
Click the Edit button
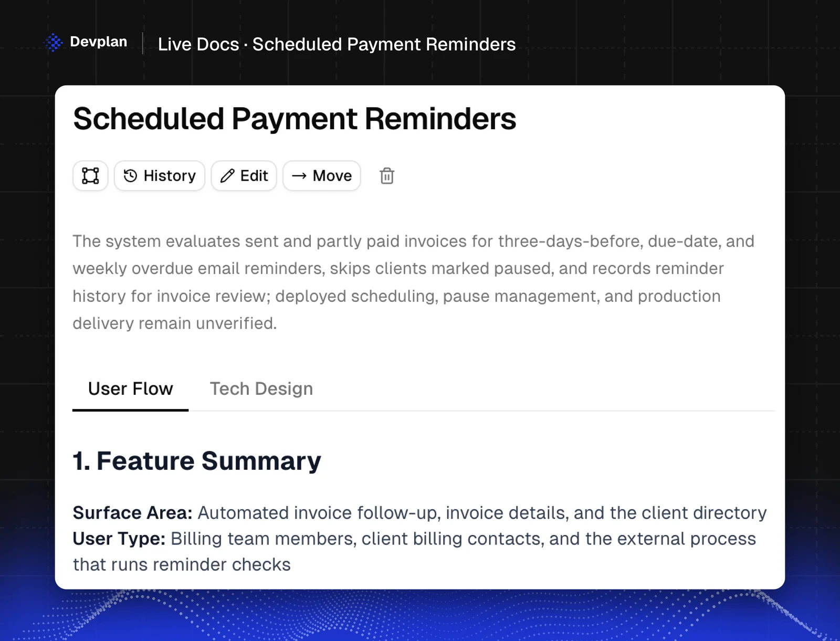pos(244,176)
